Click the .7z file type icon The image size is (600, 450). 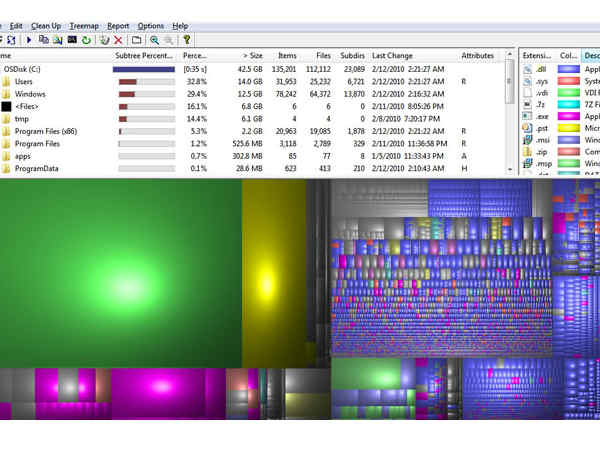click(x=528, y=104)
